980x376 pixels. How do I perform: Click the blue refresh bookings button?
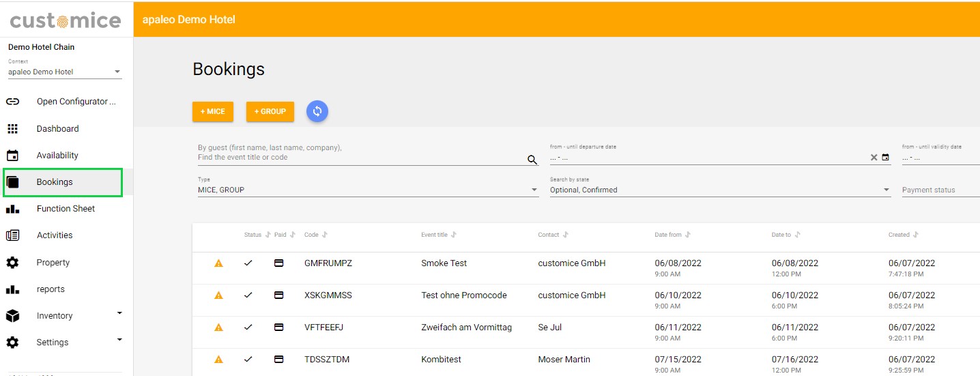(317, 111)
